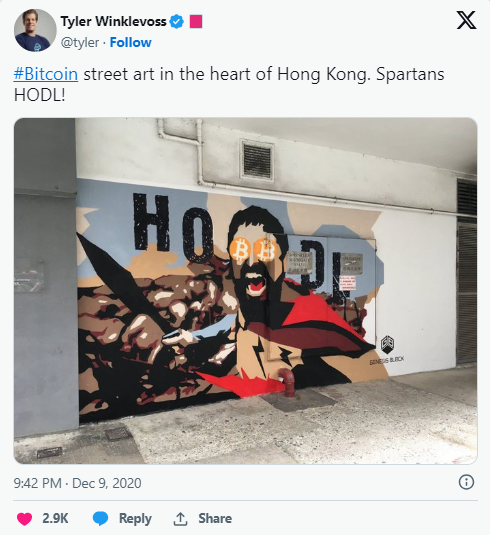Image resolution: width=490 pixels, height=535 pixels.
Task: Click the share upload arrow icon
Action: 180,519
